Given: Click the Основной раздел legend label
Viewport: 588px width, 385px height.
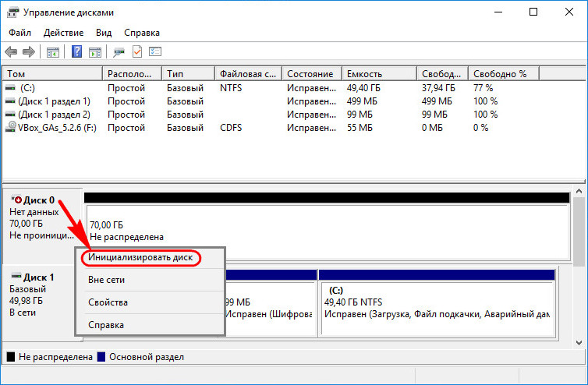Looking at the screenshot, I should pos(147,357).
